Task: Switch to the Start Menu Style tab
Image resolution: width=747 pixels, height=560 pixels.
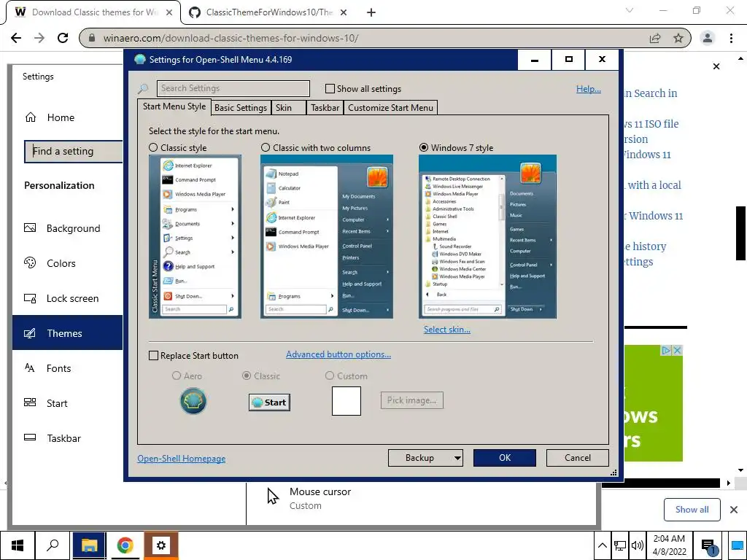Action: tap(174, 106)
